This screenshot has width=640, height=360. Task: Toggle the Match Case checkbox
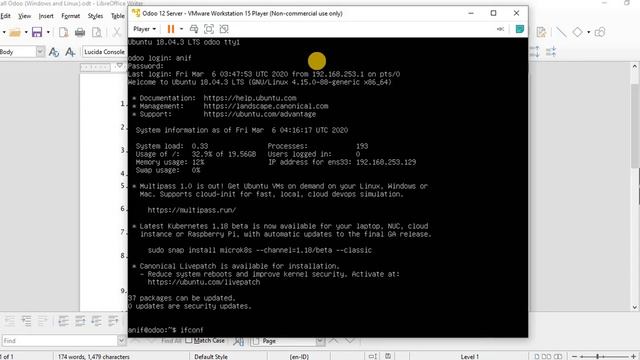[188, 340]
